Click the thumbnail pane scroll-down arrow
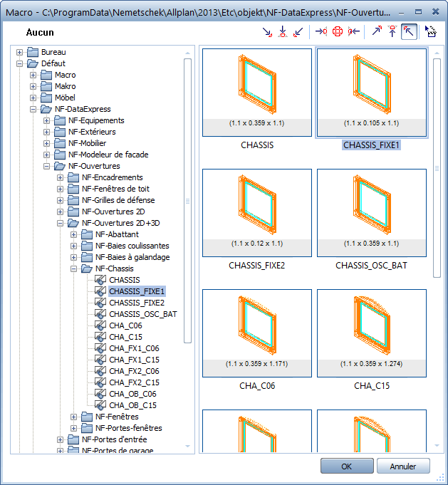Screen dimensions: 448x485 tap(437, 446)
